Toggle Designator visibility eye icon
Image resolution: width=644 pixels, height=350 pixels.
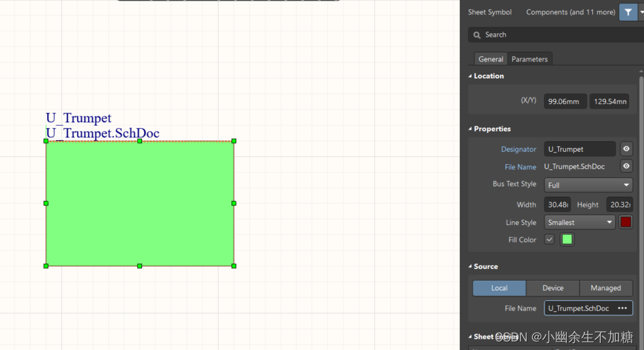tap(626, 149)
